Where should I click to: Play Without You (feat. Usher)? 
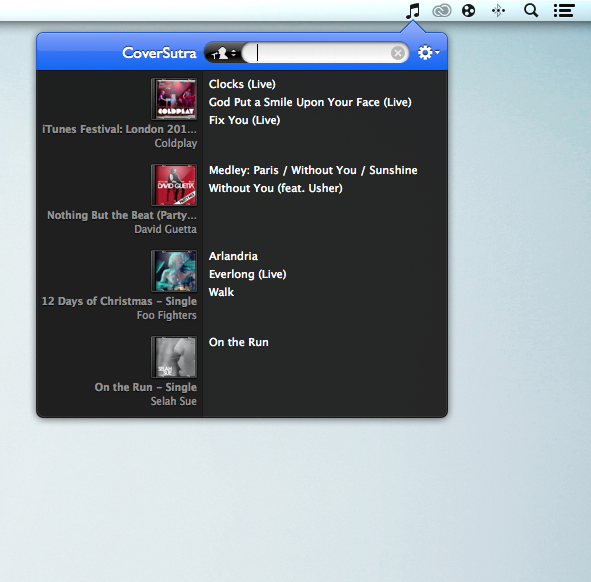click(x=276, y=188)
